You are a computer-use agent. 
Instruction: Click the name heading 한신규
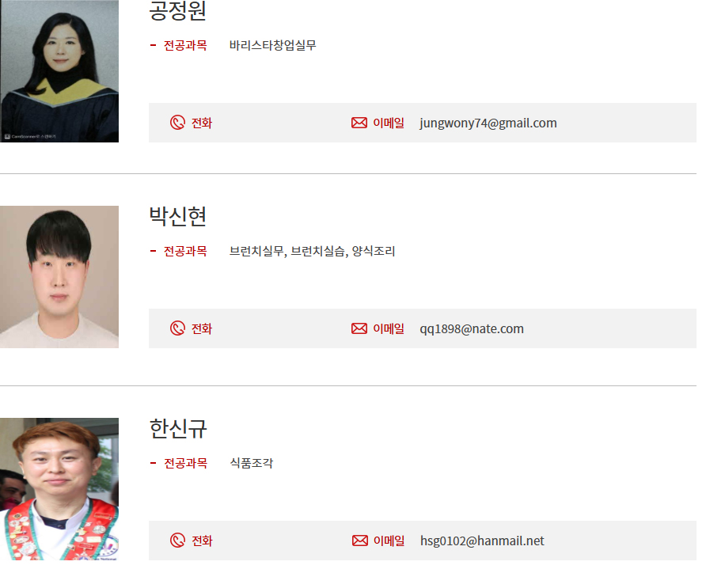click(178, 428)
